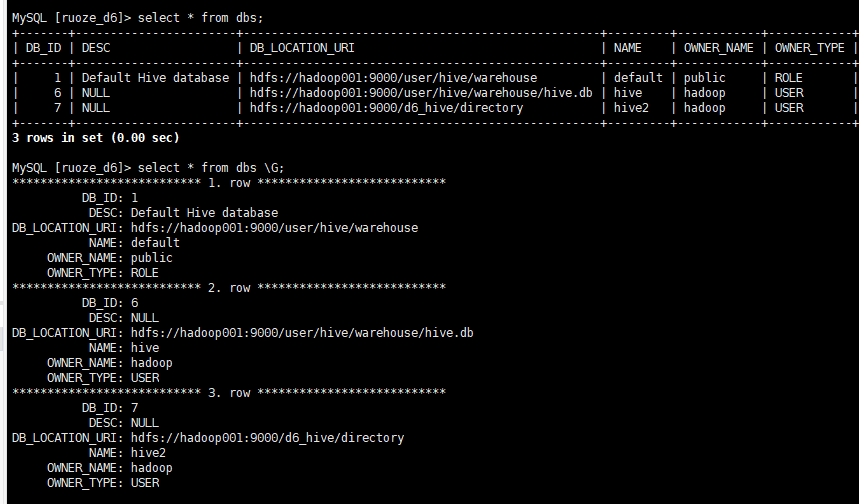The image size is (859, 504).
Task: Click the DESC column header in the table
Action: point(97,47)
